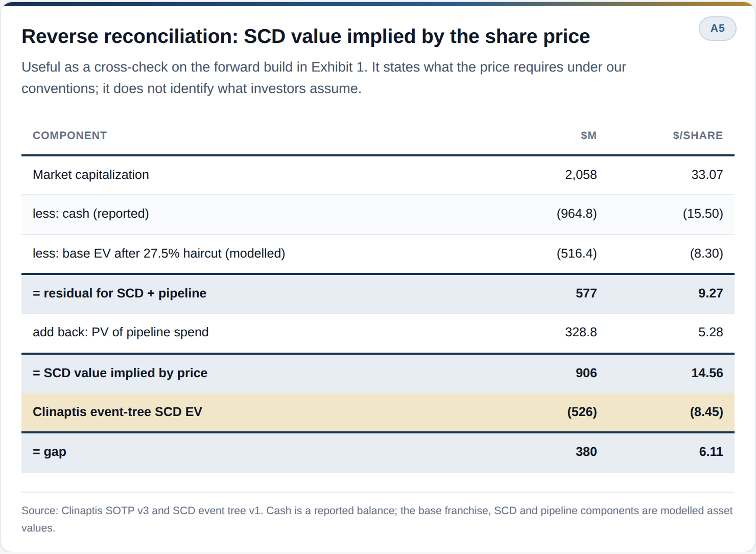The height and width of the screenshot is (554, 756).
Task: Select the SCD value implied by price row
Action: click(378, 374)
